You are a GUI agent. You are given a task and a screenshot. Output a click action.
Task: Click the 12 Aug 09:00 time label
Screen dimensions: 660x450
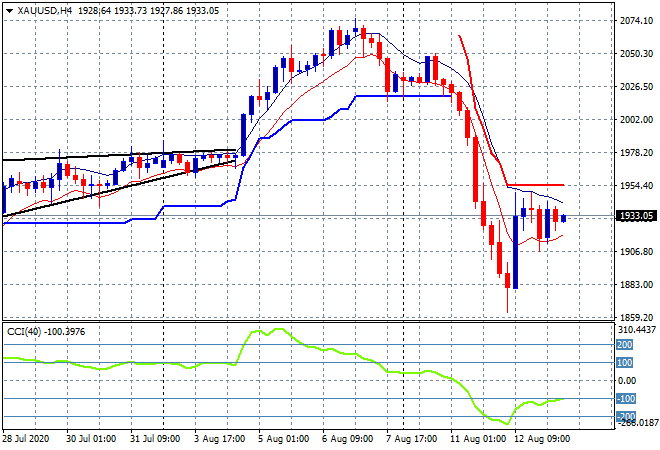pyautogui.click(x=542, y=439)
